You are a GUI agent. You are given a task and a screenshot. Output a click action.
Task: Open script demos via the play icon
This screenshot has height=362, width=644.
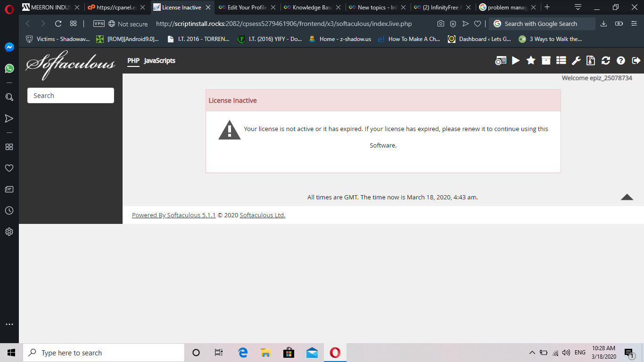[x=516, y=60]
